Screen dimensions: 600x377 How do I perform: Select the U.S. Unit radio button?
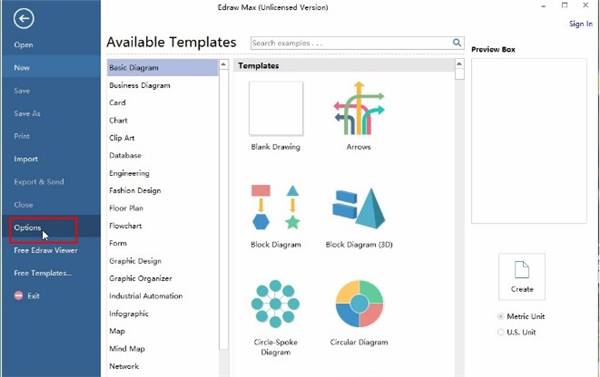(501, 332)
